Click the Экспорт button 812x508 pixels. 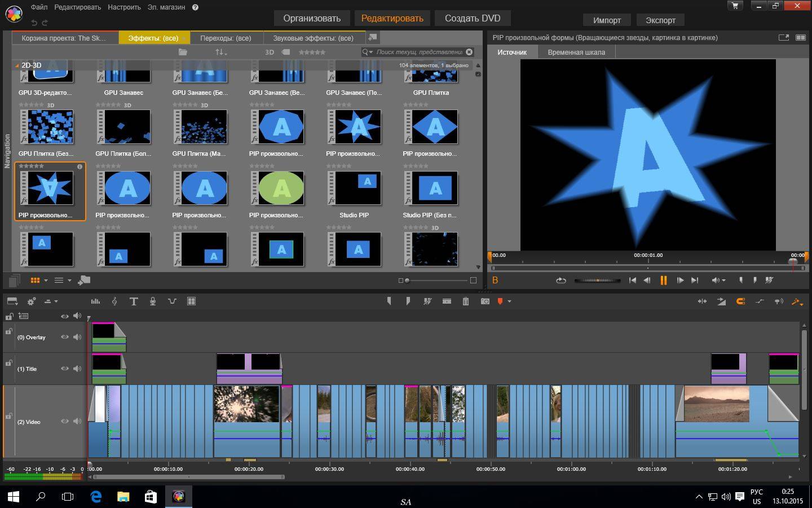click(660, 20)
